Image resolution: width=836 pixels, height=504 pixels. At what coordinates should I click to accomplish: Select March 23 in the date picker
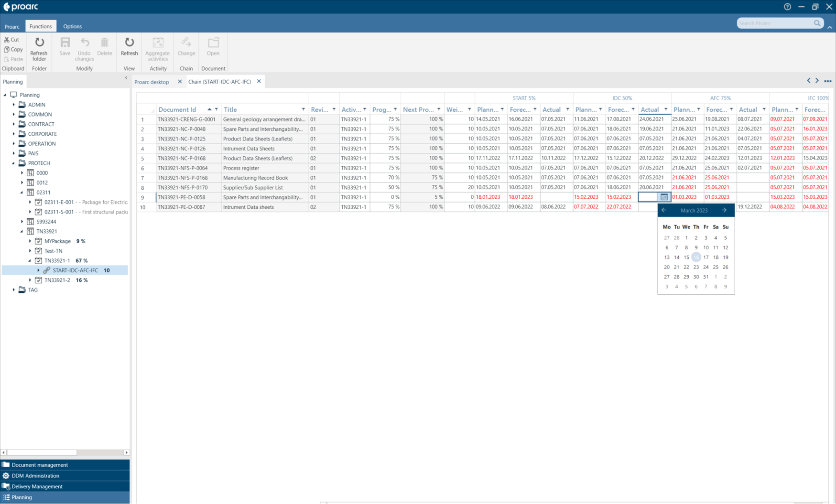pyautogui.click(x=696, y=267)
